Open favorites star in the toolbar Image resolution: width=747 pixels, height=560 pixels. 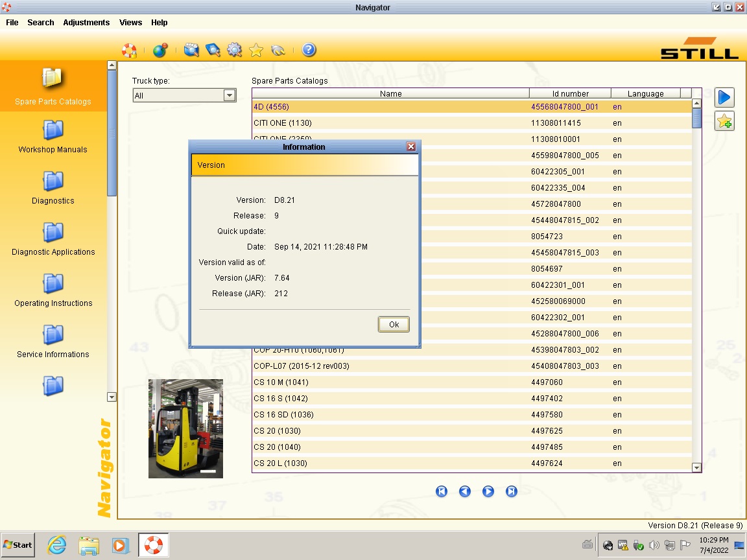coord(256,50)
